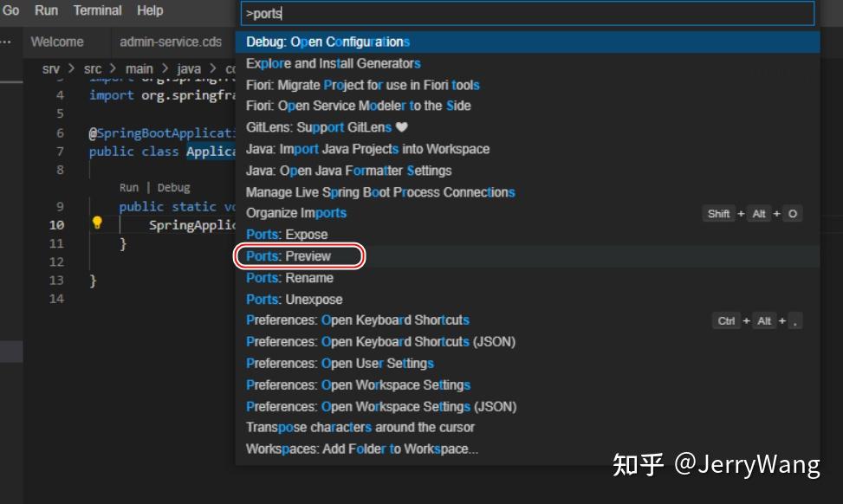The width and height of the screenshot is (843, 504).
Task: Switch to the admin-service.cds tab
Action: tap(171, 42)
